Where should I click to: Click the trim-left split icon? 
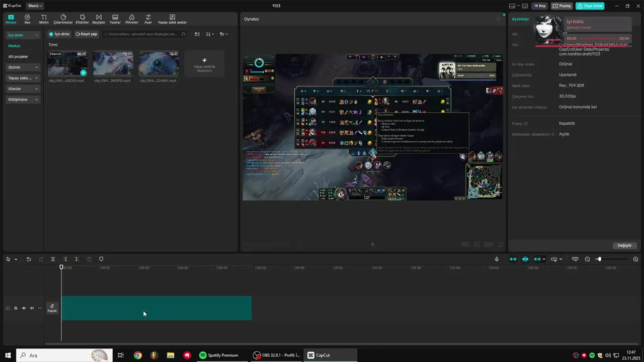(x=65, y=259)
